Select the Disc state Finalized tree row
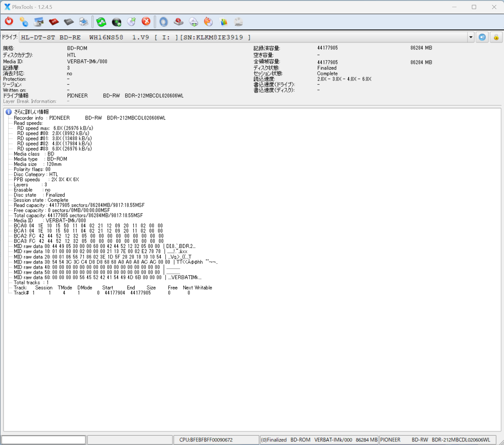 (x=39, y=195)
